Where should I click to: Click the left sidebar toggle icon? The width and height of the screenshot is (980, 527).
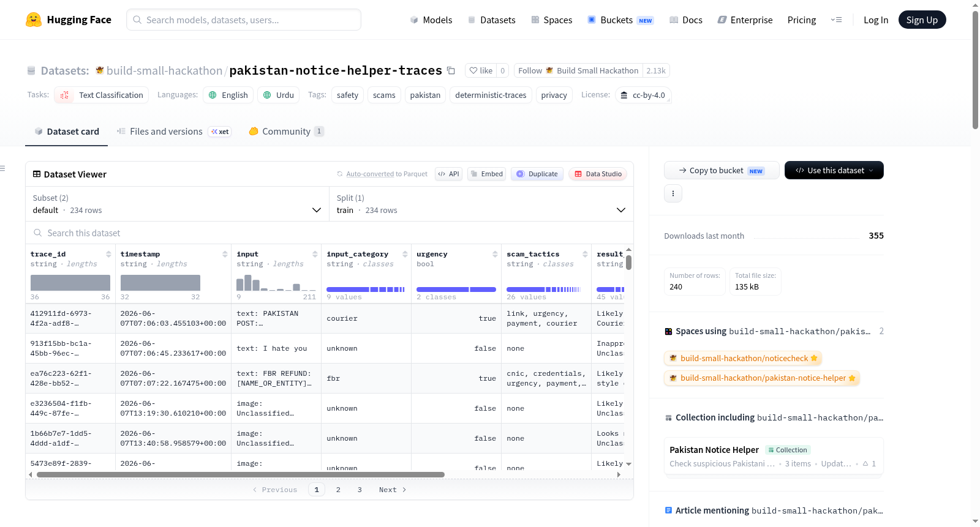coord(2,168)
